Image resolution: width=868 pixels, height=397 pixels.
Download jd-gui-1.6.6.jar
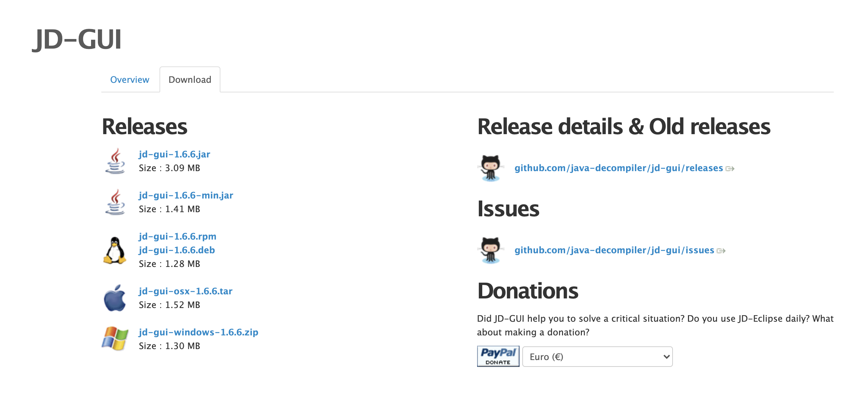(x=174, y=154)
